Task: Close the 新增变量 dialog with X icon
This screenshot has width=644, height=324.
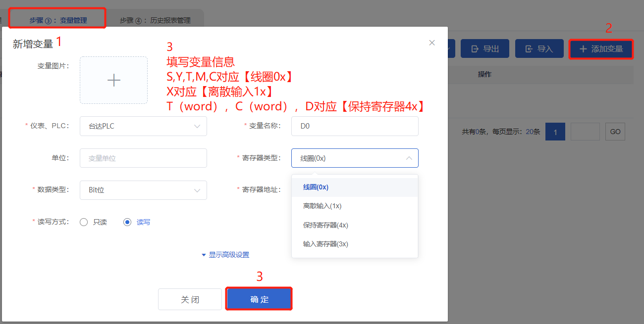Action: (432, 43)
